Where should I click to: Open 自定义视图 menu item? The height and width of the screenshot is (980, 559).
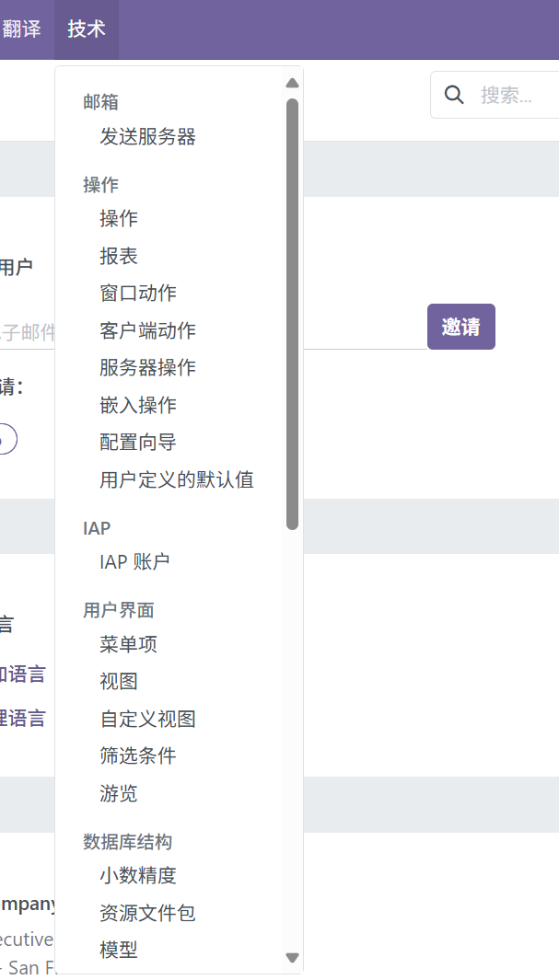pyautogui.click(x=147, y=719)
